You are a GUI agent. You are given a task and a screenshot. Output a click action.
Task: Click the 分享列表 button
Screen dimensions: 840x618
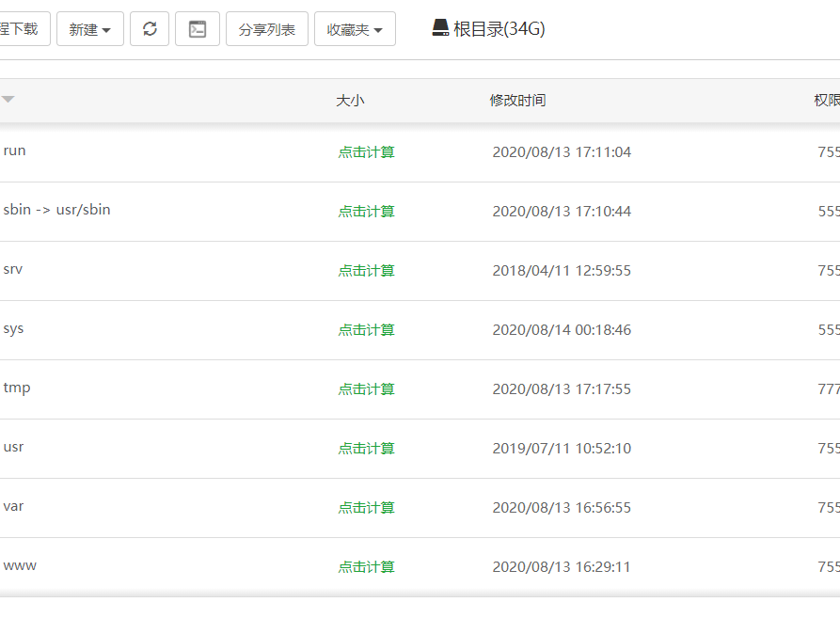(267, 29)
